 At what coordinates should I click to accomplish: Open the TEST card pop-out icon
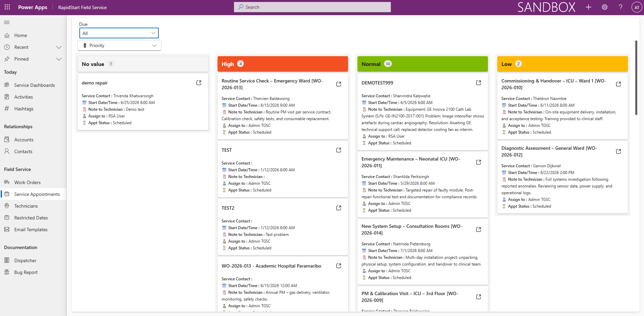pos(339,150)
